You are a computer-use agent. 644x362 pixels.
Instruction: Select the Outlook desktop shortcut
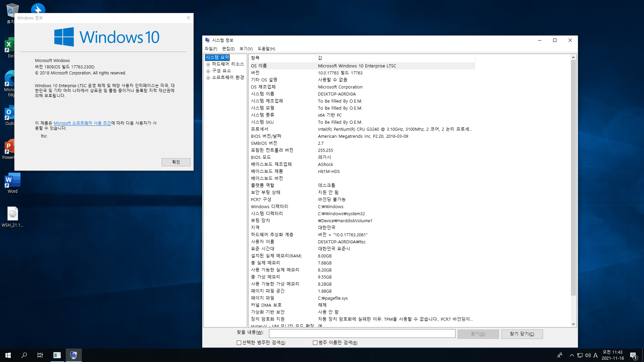[9, 116]
